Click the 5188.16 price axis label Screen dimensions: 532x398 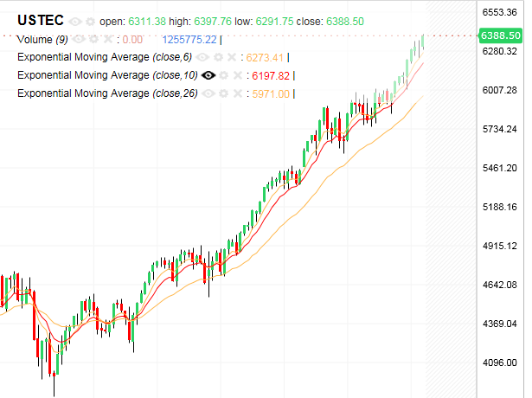500,207
